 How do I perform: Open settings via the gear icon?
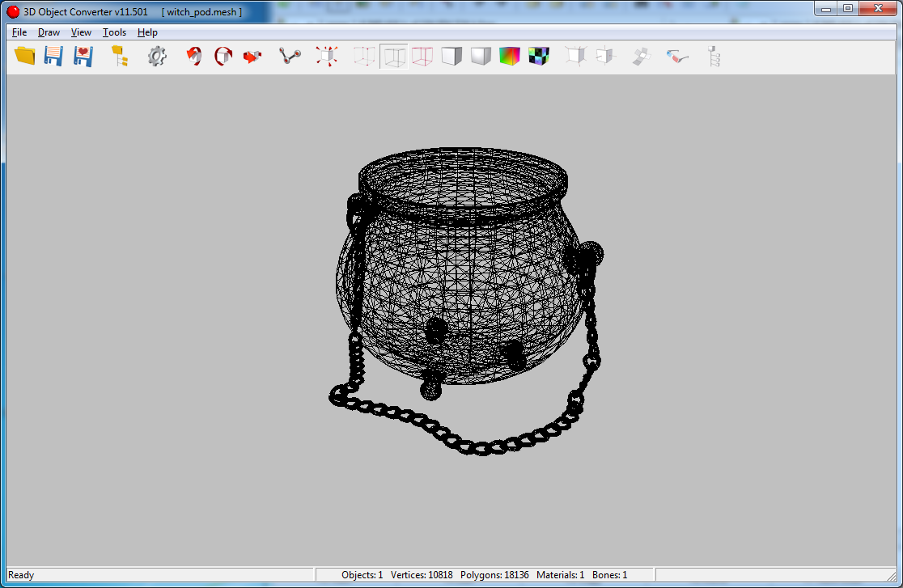click(157, 57)
